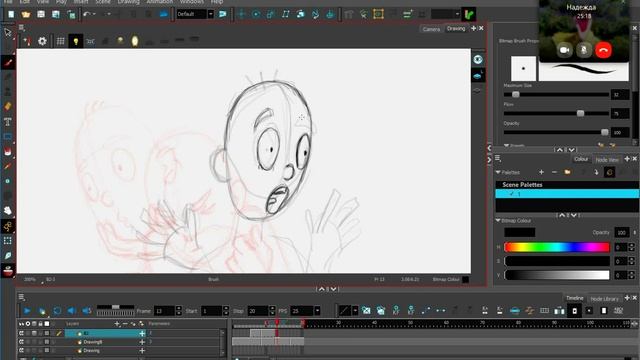Open the Node View tab
The image size is (640, 360).
point(607,160)
